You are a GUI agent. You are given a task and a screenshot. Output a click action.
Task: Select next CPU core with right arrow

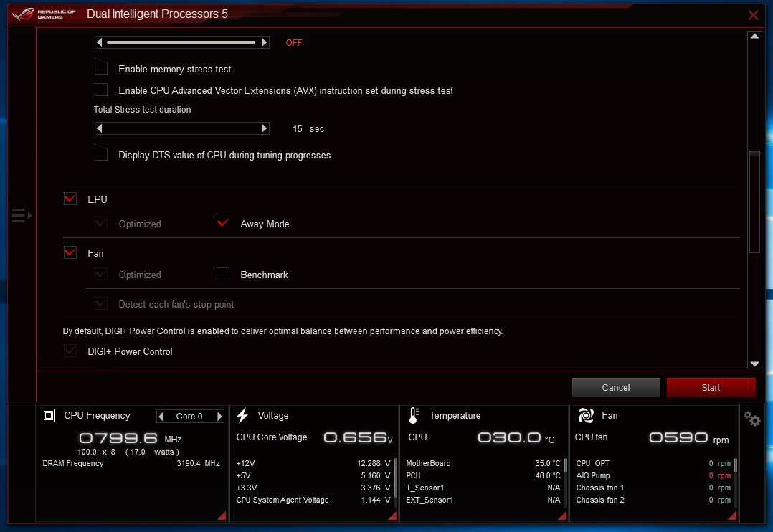(x=220, y=416)
